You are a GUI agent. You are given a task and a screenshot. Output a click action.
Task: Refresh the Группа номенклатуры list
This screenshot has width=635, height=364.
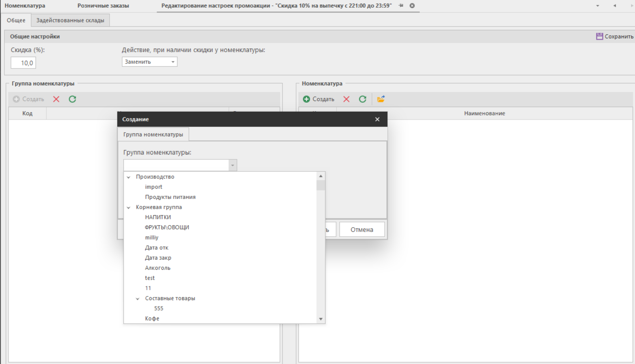click(x=72, y=99)
